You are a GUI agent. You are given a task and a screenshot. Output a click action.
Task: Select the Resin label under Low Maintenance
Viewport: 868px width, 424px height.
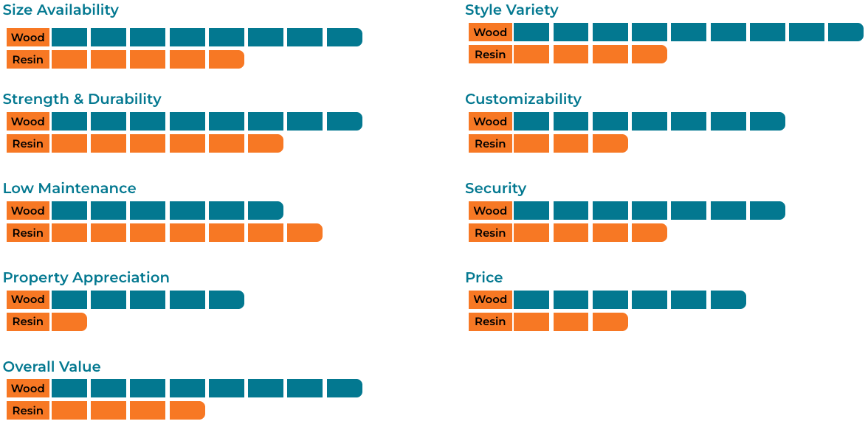[x=28, y=233]
